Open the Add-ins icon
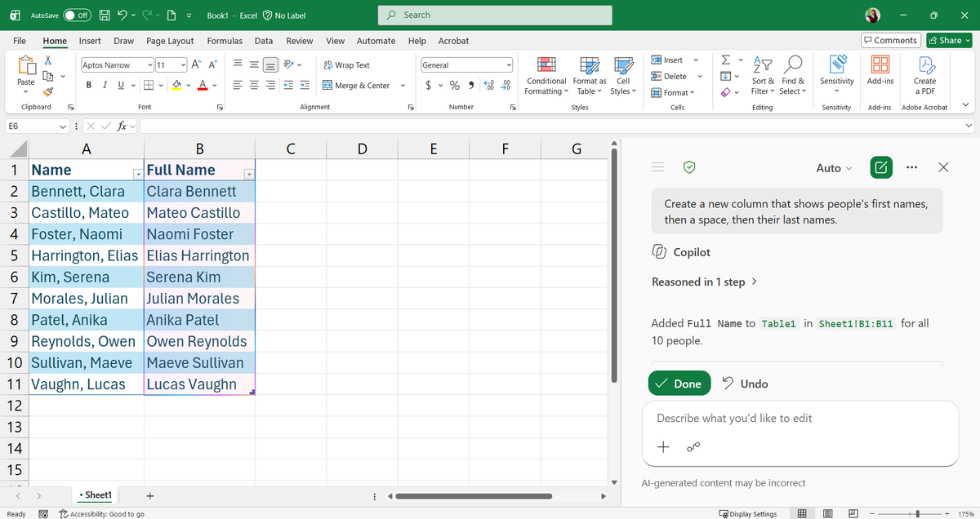Image resolution: width=980 pixels, height=519 pixels. [x=880, y=70]
